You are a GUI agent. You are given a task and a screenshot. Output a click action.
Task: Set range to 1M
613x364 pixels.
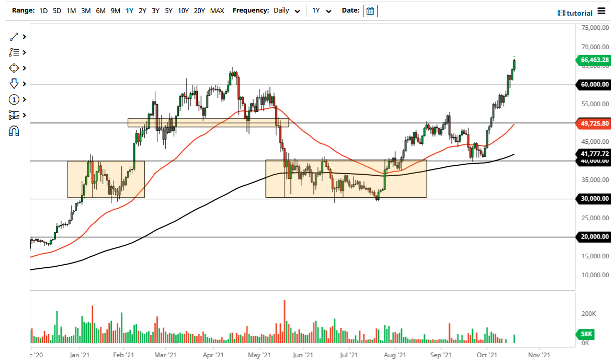(x=71, y=11)
